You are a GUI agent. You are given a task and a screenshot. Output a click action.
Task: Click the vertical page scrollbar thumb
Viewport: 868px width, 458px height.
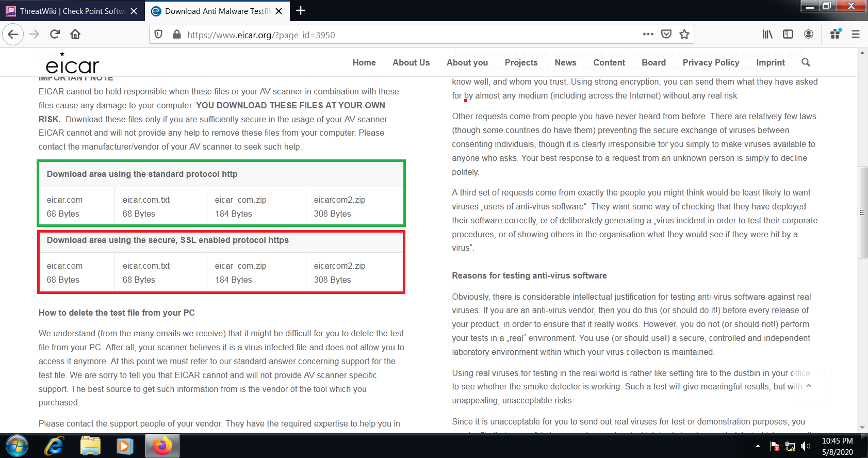862,212
